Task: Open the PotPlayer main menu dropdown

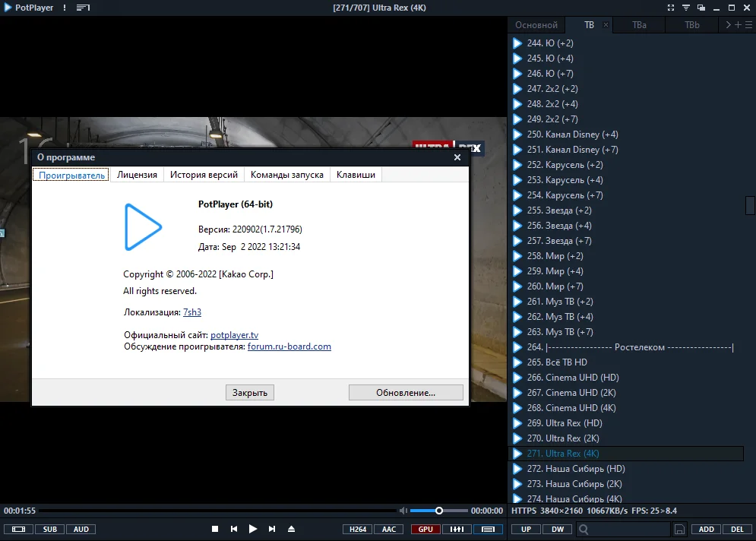Action: pos(28,8)
